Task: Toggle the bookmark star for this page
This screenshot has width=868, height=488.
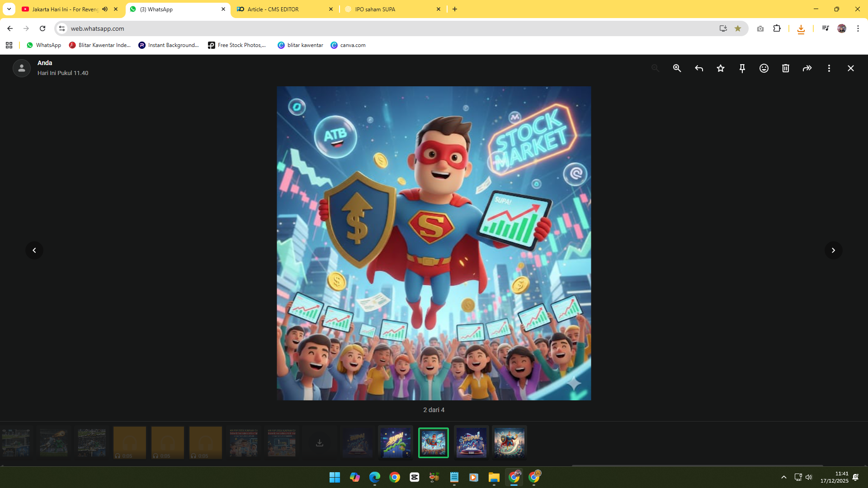Action: [x=738, y=28]
